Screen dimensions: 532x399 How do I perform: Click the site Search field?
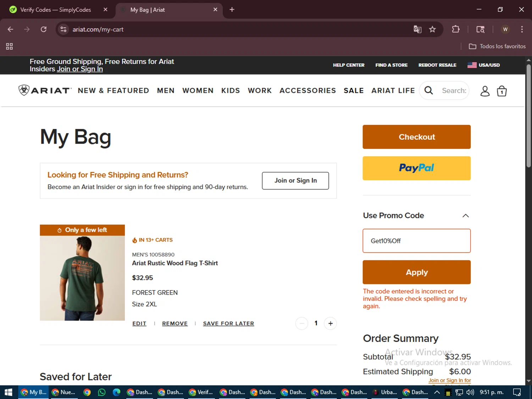[454, 91]
